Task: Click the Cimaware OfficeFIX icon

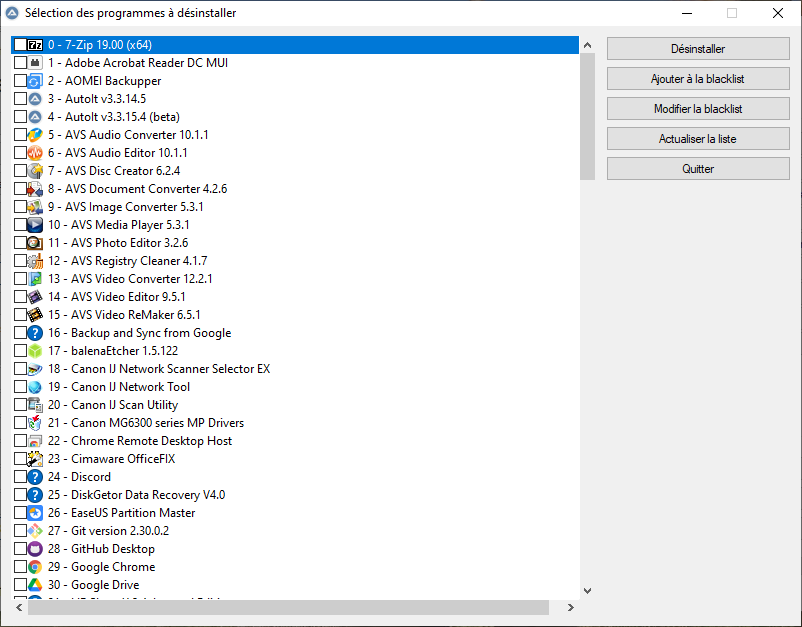Action: (35, 459)
